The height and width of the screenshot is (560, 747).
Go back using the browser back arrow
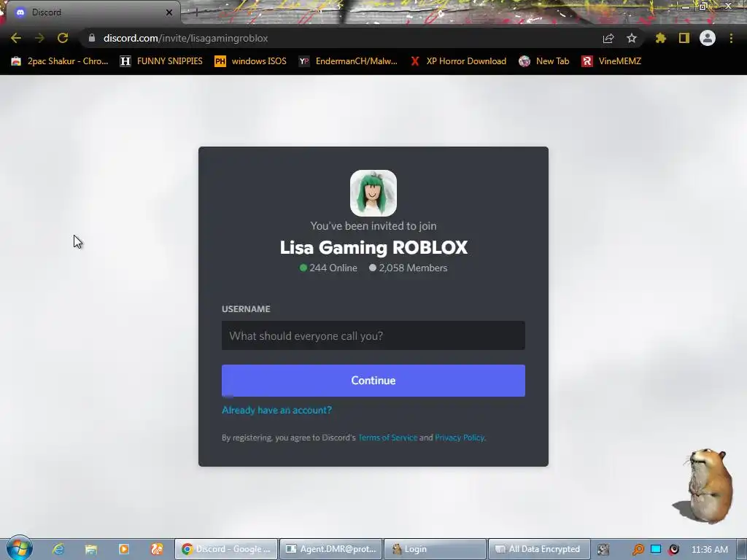[x=16, y=38]
